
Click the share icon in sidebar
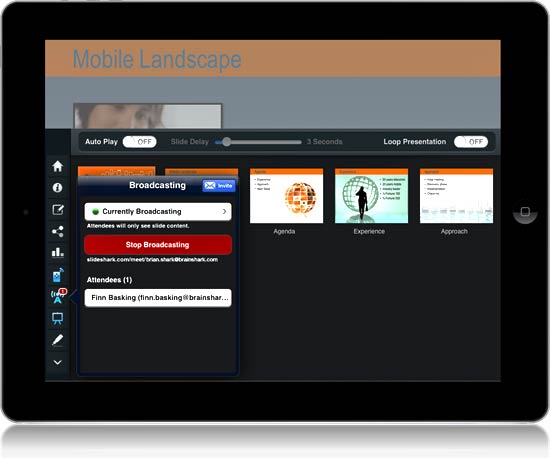58,231
